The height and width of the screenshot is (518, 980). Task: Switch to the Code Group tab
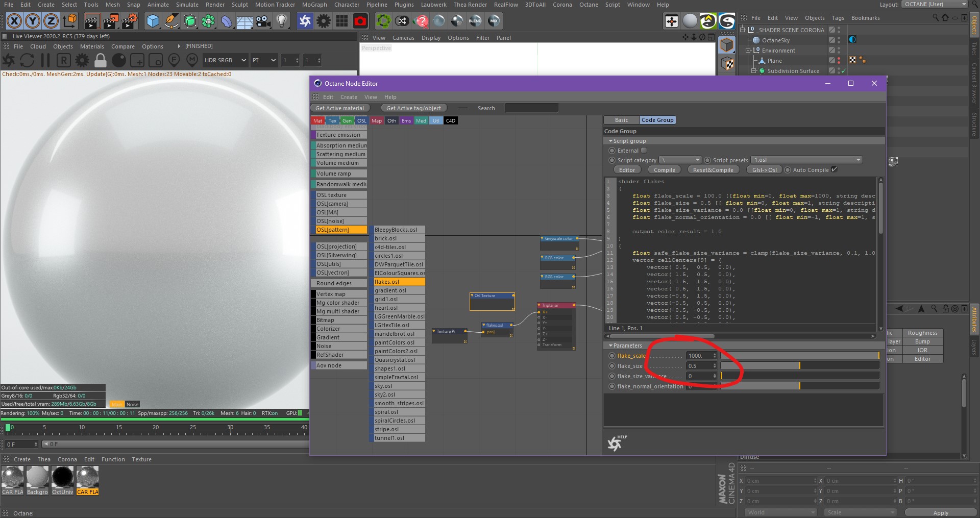click(x=658, y=120)
